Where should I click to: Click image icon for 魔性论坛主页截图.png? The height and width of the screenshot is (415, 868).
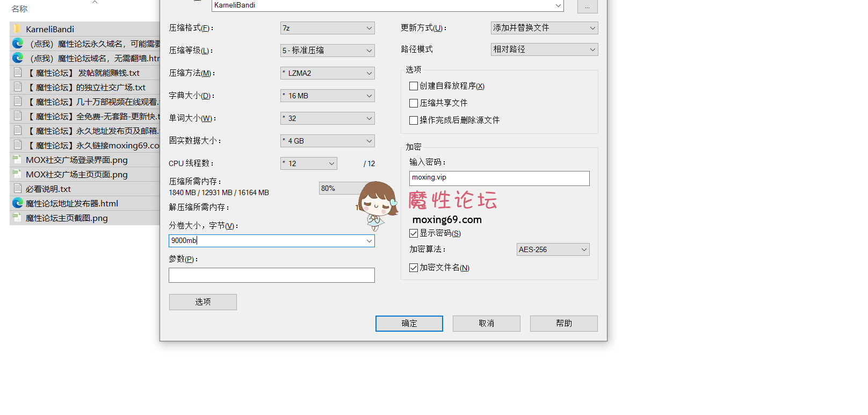click(x=17, y=218)
